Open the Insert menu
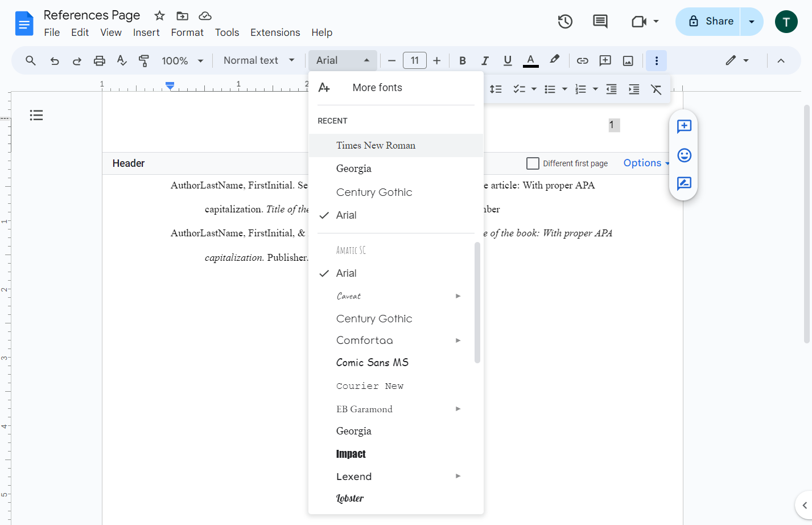 point(146,32)
